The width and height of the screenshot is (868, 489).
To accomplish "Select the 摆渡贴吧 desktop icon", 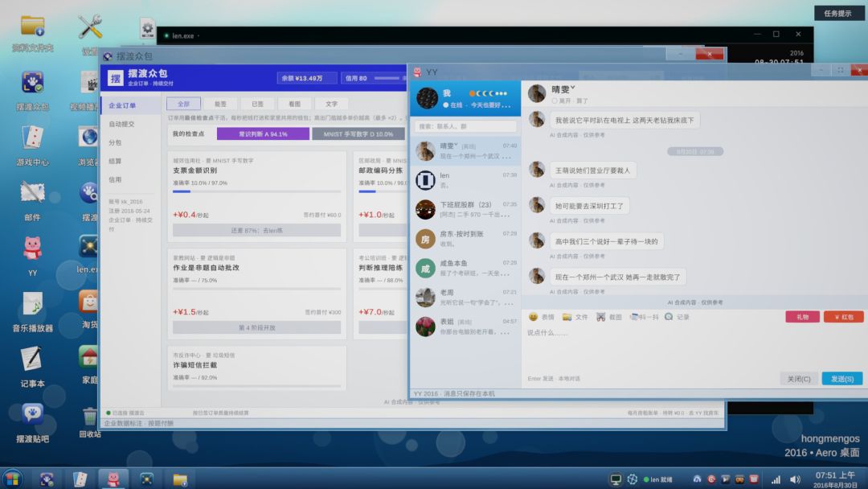I will [33, 414].
